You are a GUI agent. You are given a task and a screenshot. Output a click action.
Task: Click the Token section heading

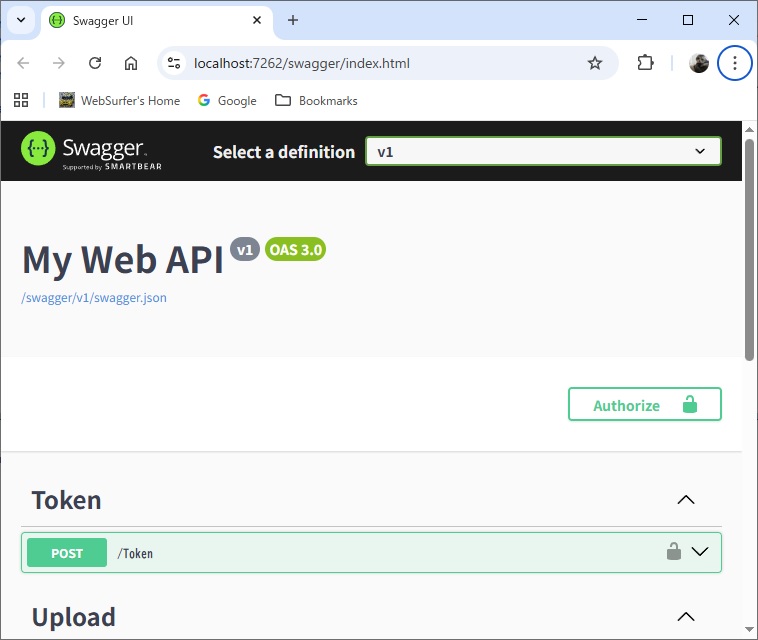[67, 500]
